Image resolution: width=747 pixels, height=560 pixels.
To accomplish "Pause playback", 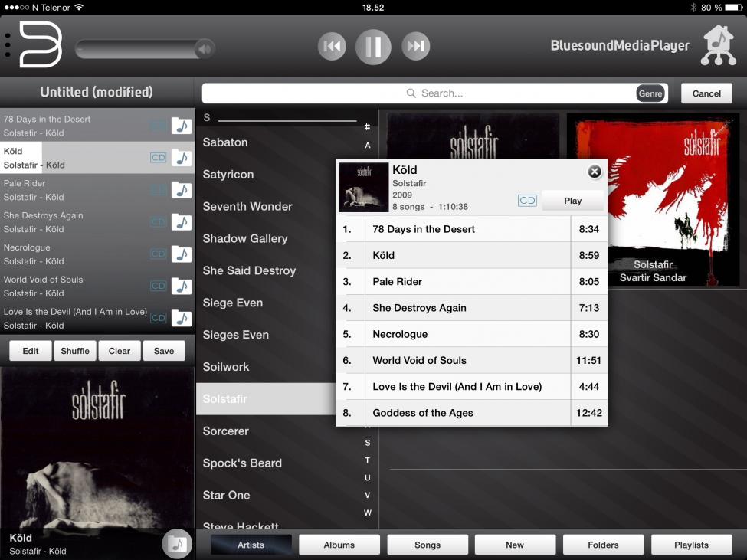I will pos(373,47).
